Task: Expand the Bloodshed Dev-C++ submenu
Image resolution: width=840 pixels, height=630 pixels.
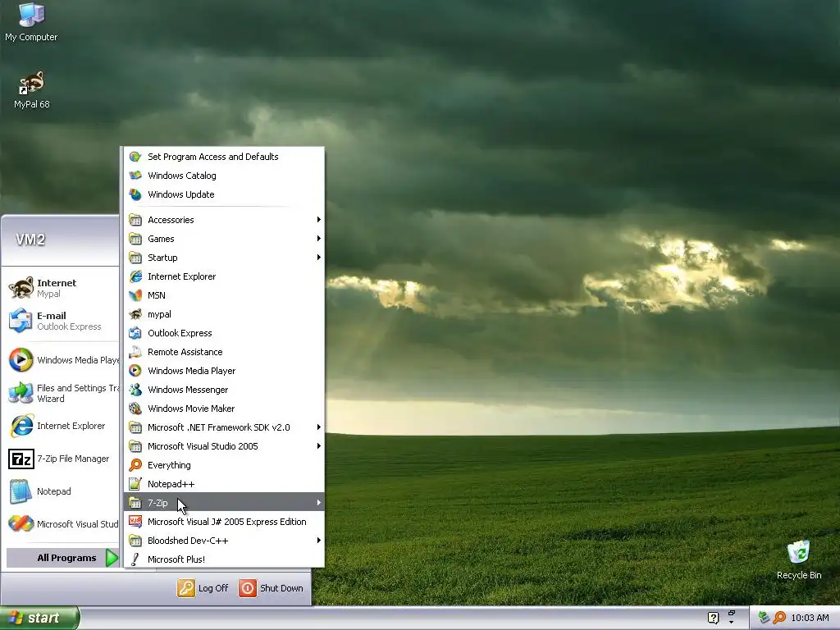Action: tap(225, 541)
